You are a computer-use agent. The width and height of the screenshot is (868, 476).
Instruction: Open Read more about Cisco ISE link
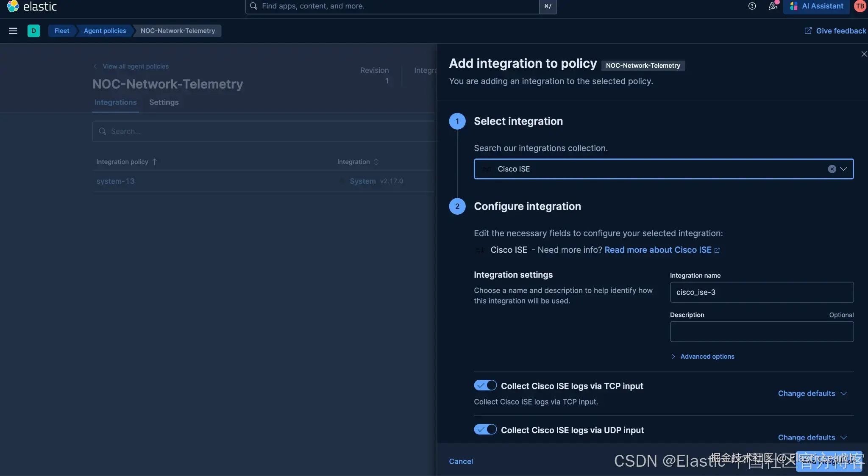pos(662,250)
